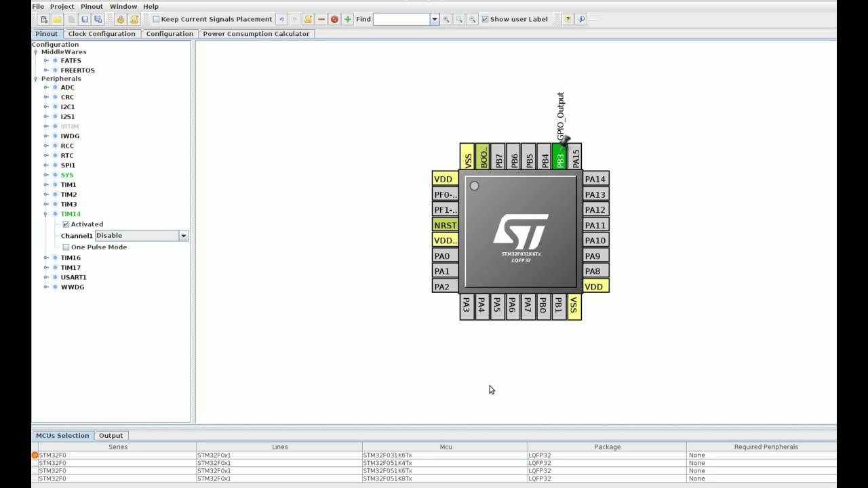
Task: Switch to Configuration tab
Action: click(x=170, y=34)
